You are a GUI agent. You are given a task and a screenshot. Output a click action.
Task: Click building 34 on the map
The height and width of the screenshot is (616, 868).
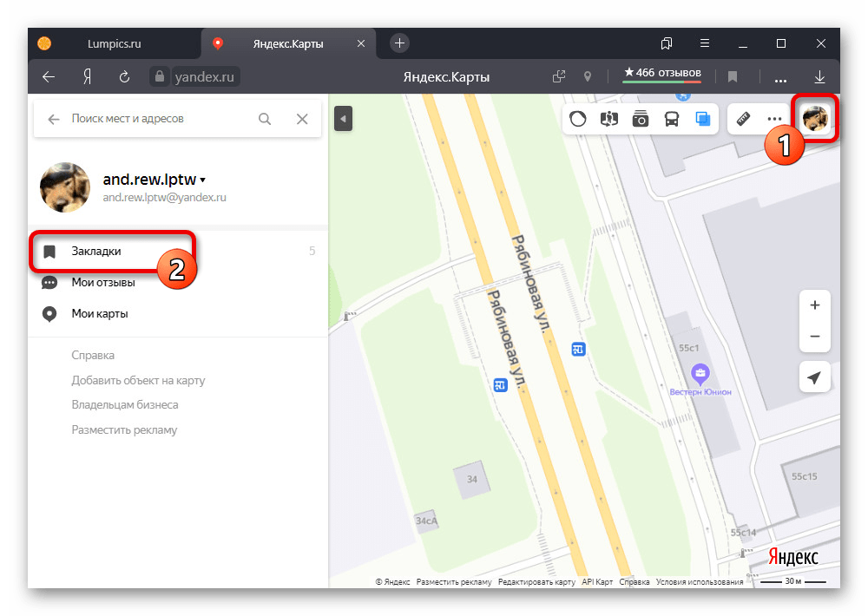(x=471, y=479)
